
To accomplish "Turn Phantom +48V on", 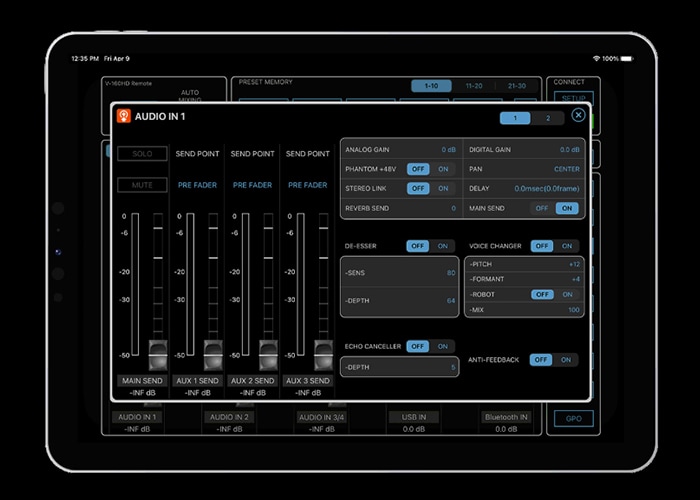I will [x=443, y=169].
